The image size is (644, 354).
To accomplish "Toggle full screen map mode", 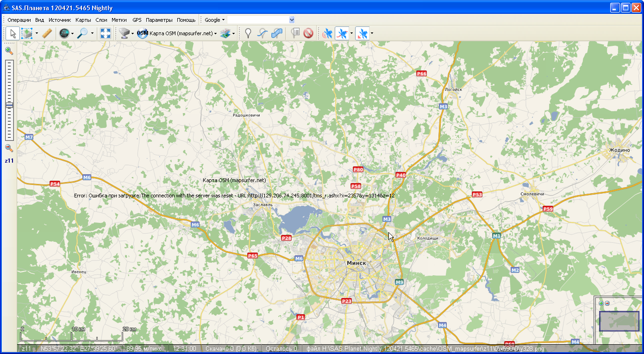I will (106, 33).
